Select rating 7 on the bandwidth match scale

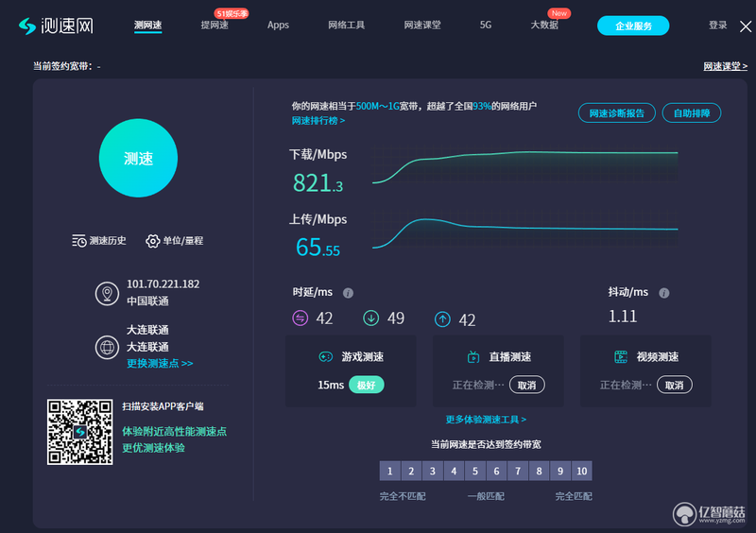(518, 471)
